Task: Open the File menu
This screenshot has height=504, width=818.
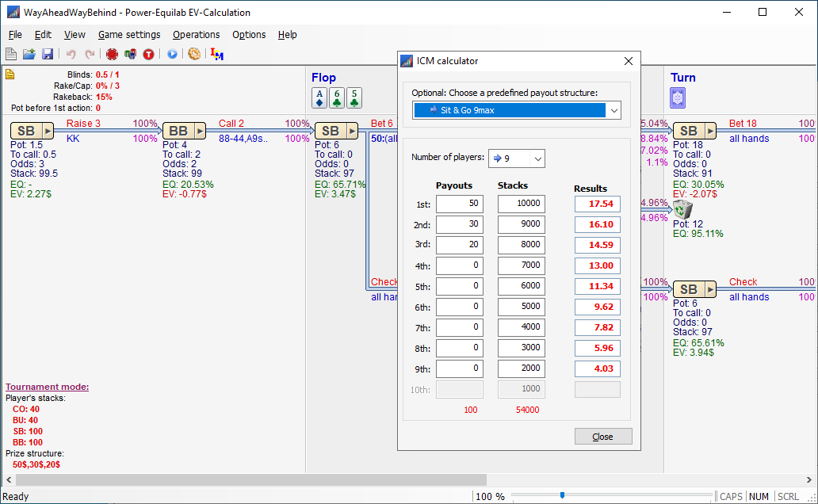Action: tap(15, 34)
